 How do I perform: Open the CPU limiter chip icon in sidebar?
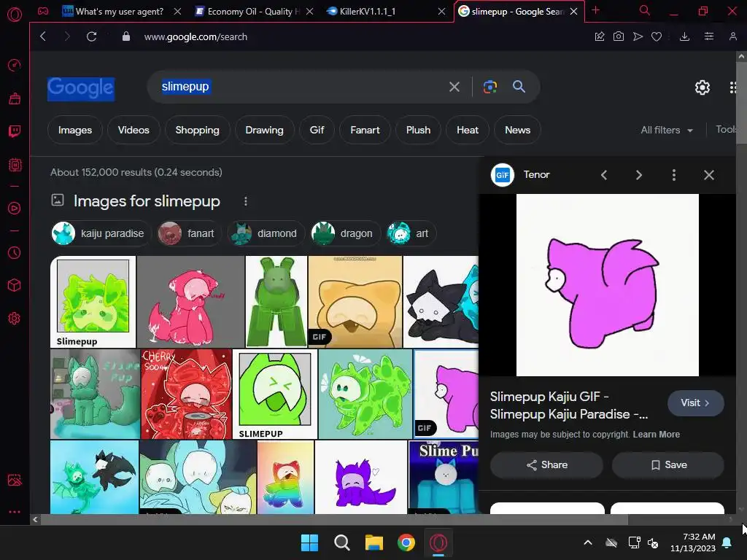15,165
